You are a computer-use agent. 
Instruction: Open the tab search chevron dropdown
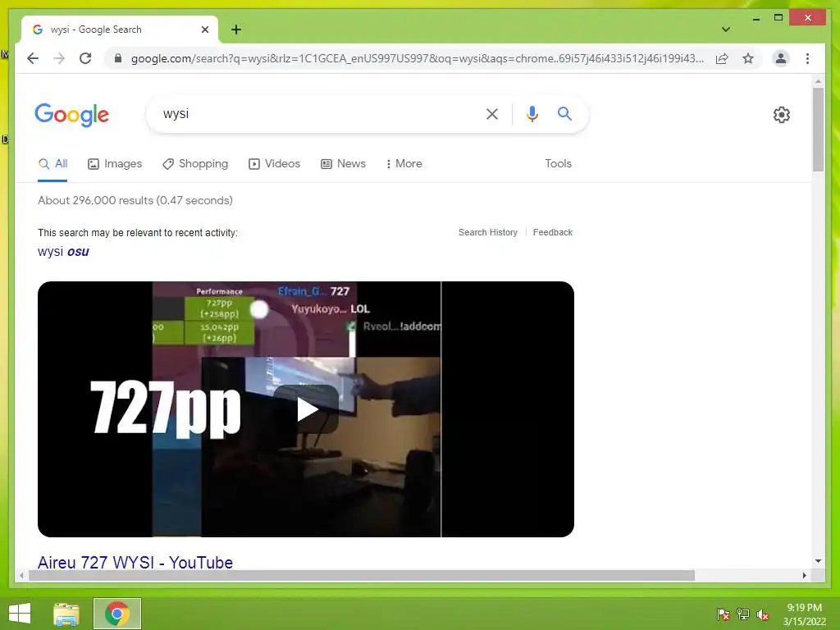pyautogui.click(x=725, y=30)
